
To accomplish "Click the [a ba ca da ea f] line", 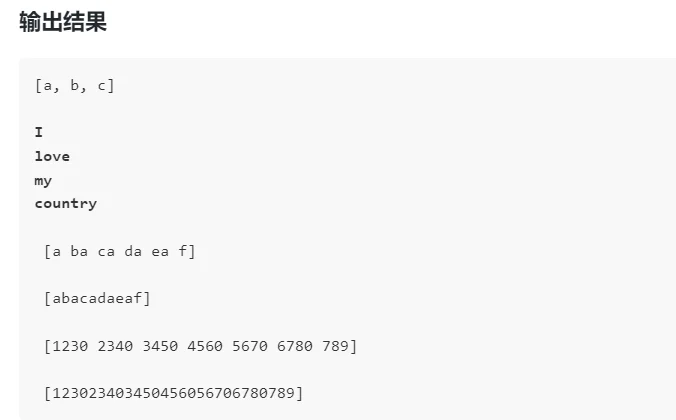I will coord(119,251).
